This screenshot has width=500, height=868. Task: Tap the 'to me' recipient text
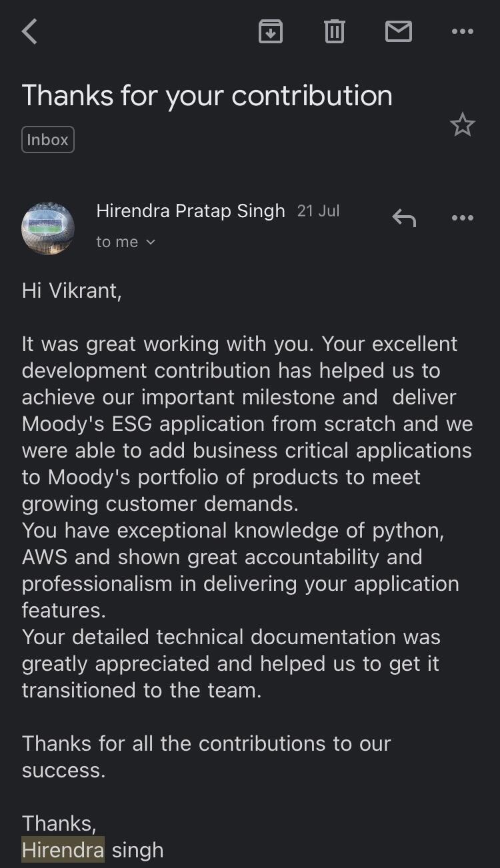(117, 242)
